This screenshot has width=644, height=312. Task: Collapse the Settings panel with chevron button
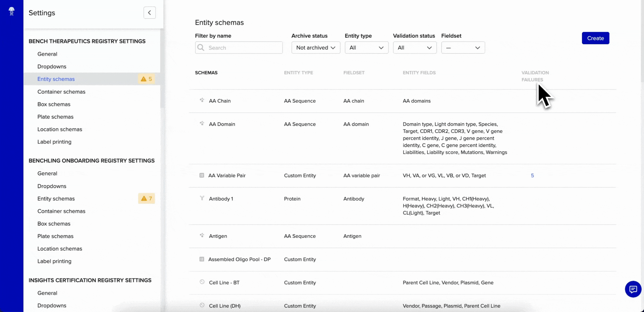pos(149,13)
